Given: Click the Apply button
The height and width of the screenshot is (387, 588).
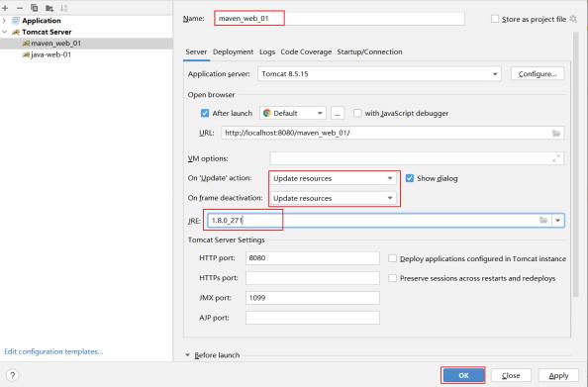Looking at the screenshot, I should pos(558,375).
